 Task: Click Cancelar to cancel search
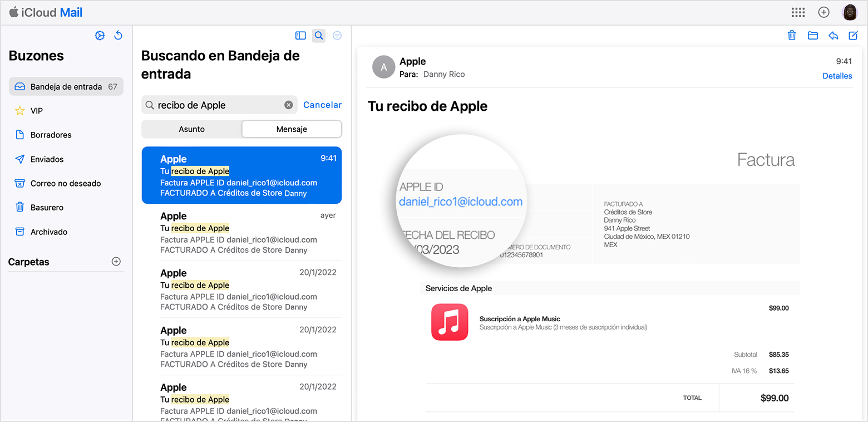pyautogui.click(x=323, y=105)
